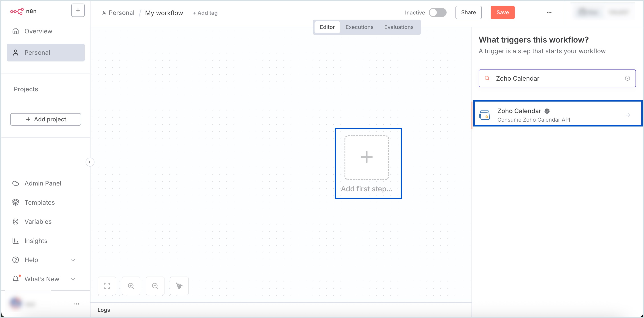The height and width of the screenshot is (318, 644).
Task: Open Templates in the sidebar
Action: point(39,202)
